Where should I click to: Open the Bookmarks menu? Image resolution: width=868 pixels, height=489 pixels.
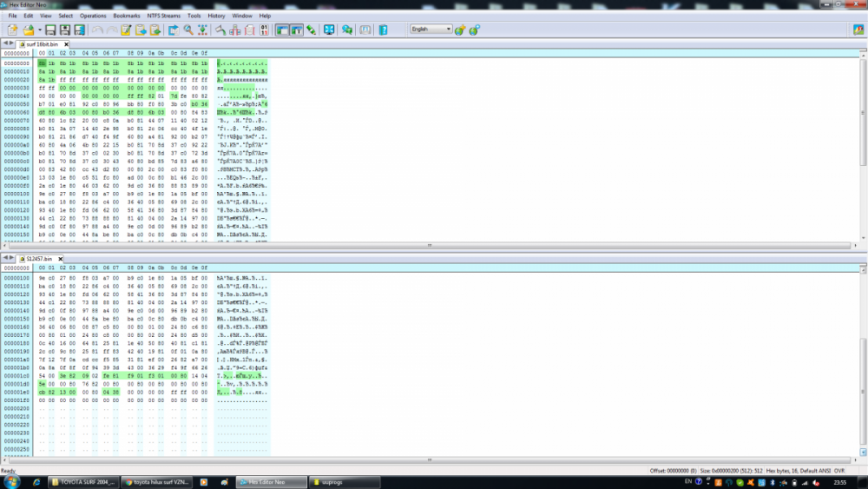click(x=126, y=16)
